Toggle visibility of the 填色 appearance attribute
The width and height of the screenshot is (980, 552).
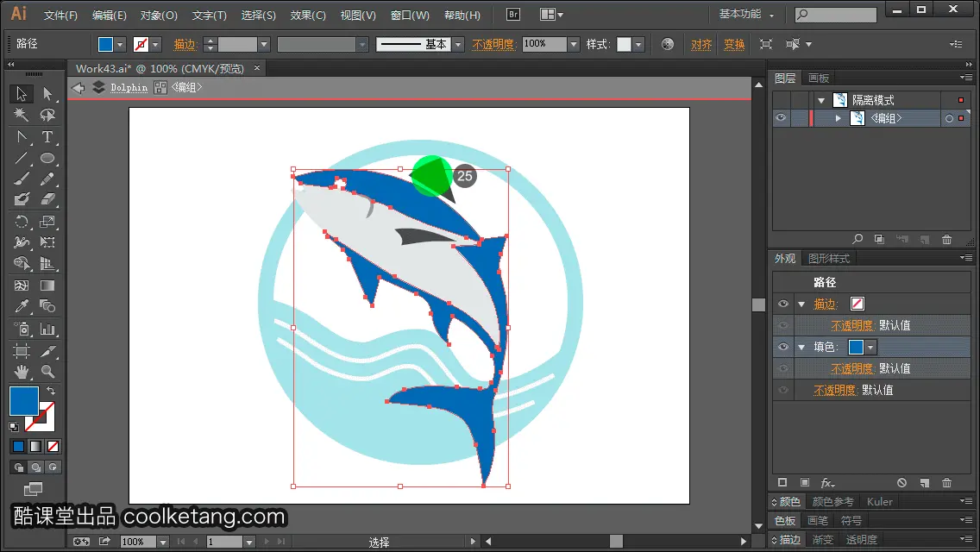[783, 347]
